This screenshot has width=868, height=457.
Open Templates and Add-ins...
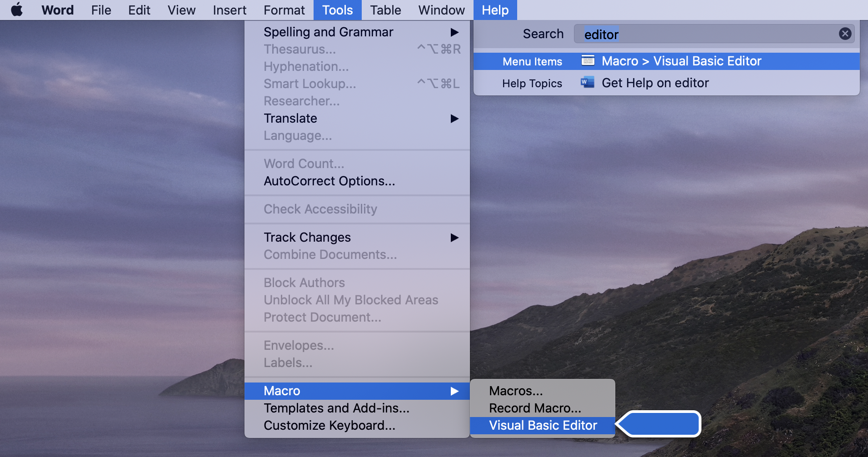357,408
